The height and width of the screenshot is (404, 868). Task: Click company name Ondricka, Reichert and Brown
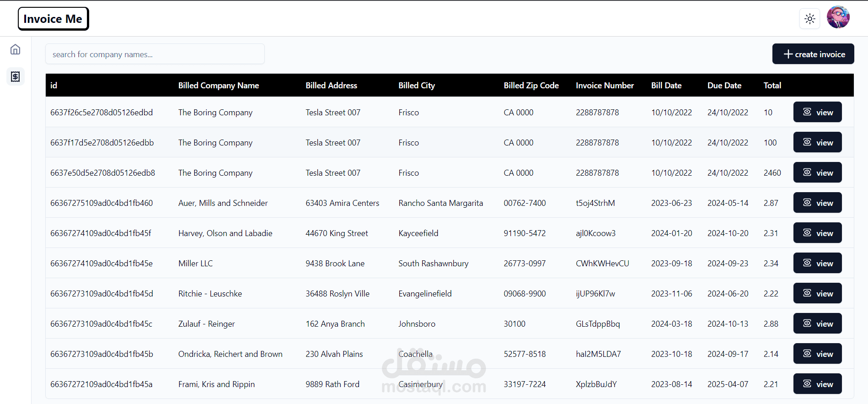(x=230, y=354)
